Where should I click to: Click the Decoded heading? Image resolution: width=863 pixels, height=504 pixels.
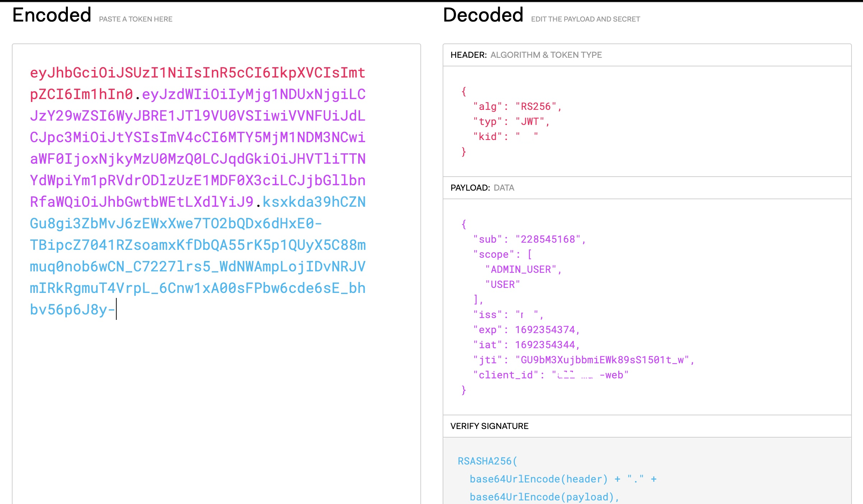pos(483,15)
